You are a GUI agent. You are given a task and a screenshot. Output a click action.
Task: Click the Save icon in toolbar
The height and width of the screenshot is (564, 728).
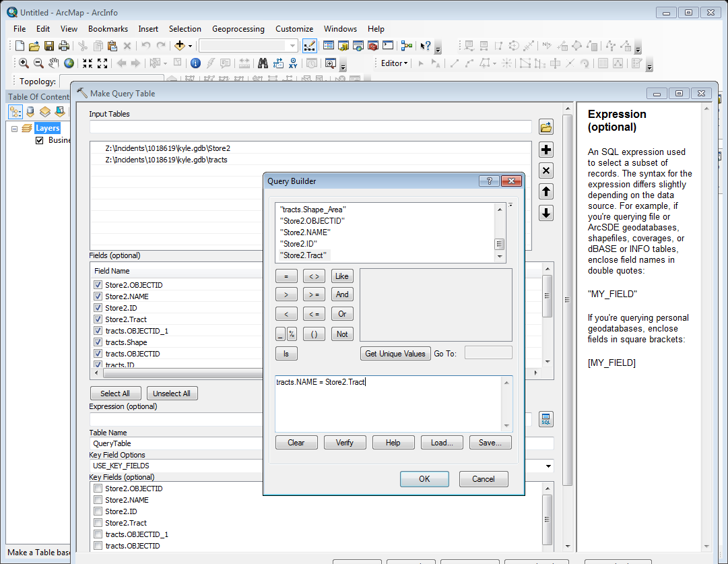point(49,46)
